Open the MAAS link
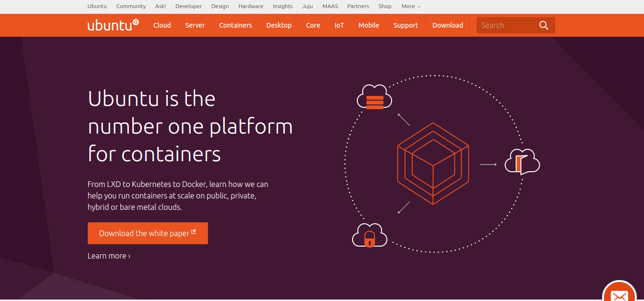 [x=330, y=6]
